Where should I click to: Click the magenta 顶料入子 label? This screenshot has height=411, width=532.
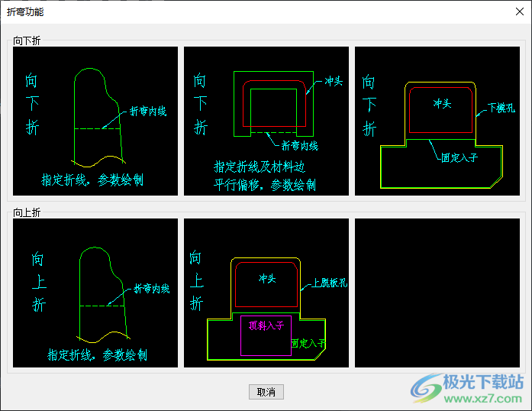pos(266,325)
